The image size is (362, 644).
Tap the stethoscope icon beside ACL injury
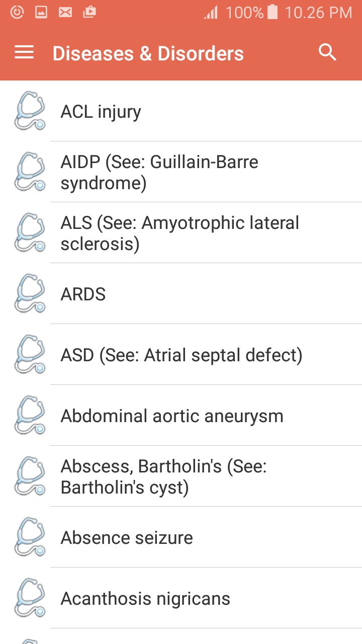pyautogui.click(x=30, y=111)
